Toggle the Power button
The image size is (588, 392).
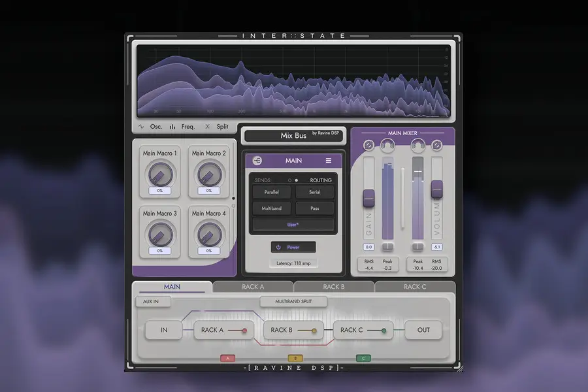click(293, 247)
